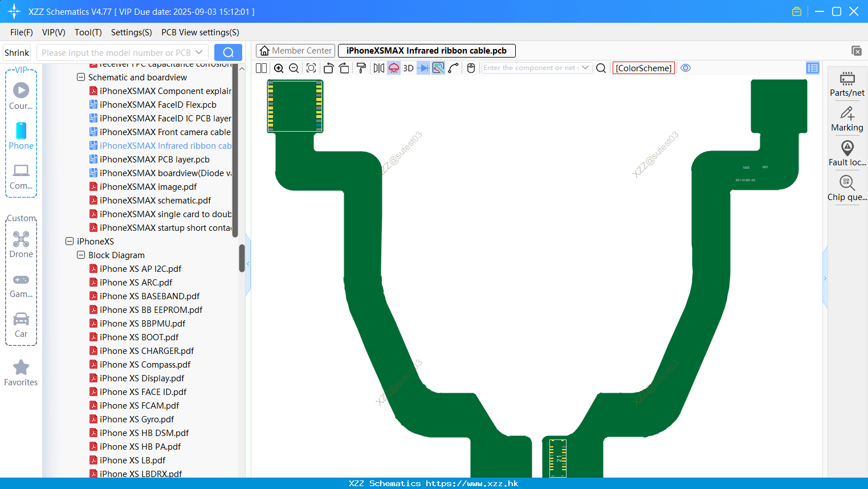Viewport: 868px width, 489px height.
Task: Collapse the iPhoneXS tree node
Action: click(x=70, y=241)
